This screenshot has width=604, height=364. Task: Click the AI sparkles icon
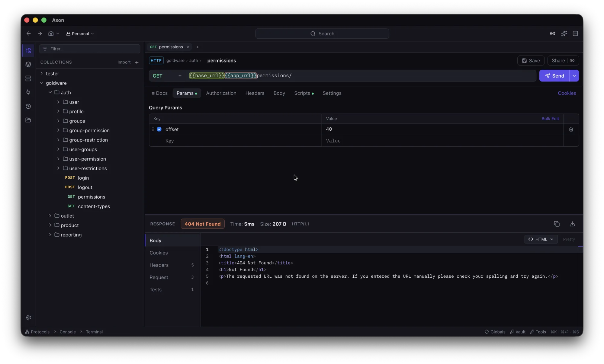click(x=564, y=34)
